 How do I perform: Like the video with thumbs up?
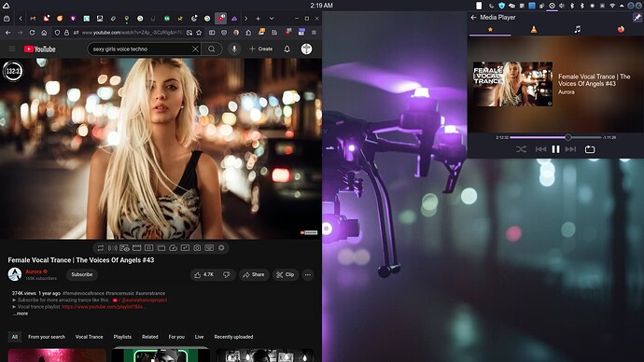click(x=204, y=274)
